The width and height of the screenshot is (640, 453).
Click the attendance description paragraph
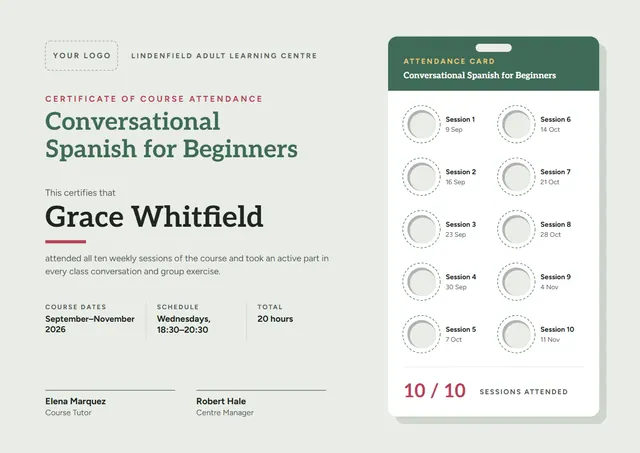point(187,265)
